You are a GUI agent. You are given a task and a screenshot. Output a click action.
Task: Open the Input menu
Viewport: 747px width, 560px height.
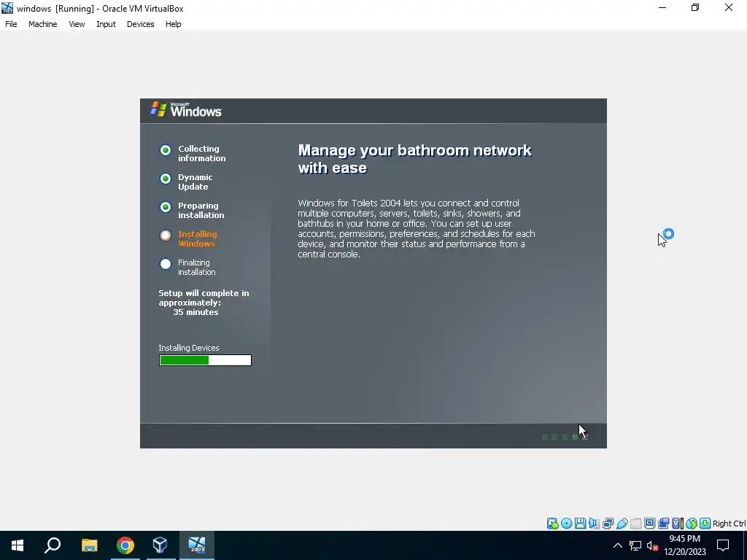click(x=106, y=24)
